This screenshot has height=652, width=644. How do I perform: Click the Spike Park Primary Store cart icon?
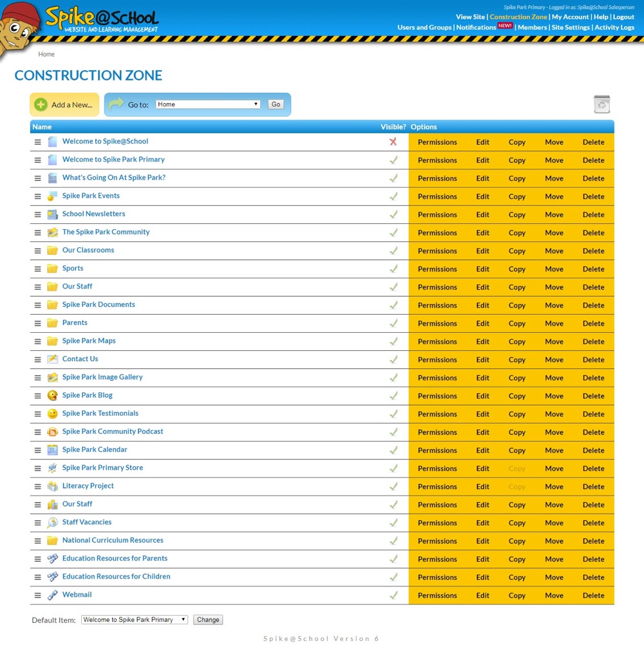[x=53, y=468]
